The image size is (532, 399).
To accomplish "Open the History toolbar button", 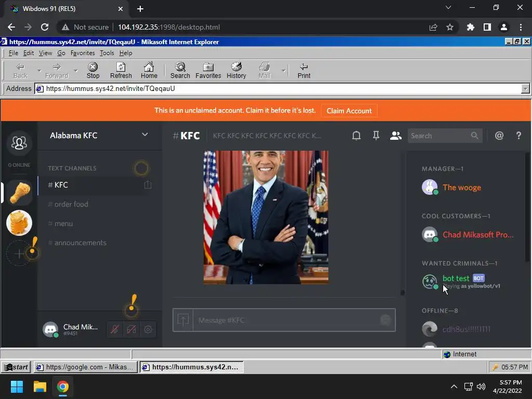I will (236, 71).
